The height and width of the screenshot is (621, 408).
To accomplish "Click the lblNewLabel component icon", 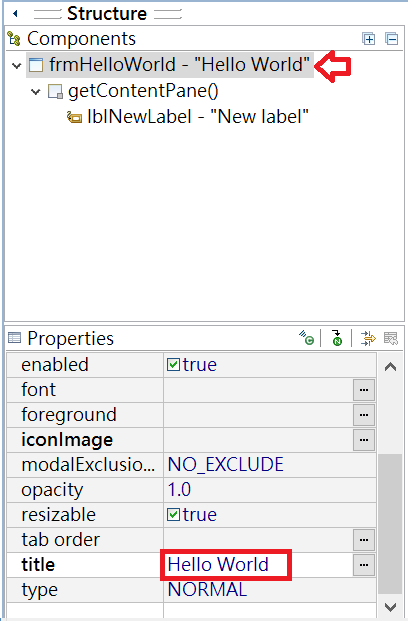I will pos(74,117).
